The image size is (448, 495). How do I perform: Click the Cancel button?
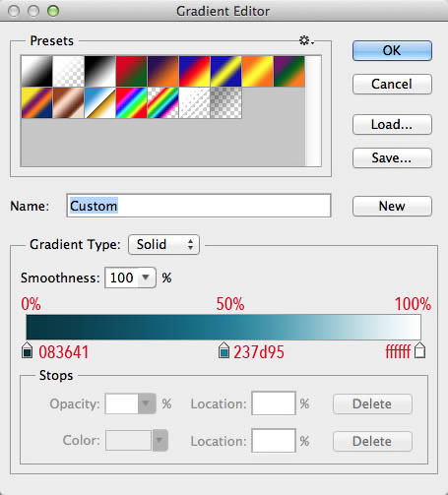(392, 84)
